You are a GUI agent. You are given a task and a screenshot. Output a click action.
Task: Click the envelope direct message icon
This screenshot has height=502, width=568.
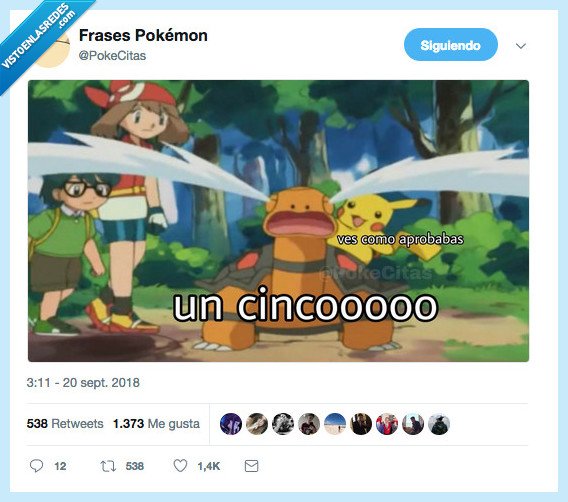point(251,466)
